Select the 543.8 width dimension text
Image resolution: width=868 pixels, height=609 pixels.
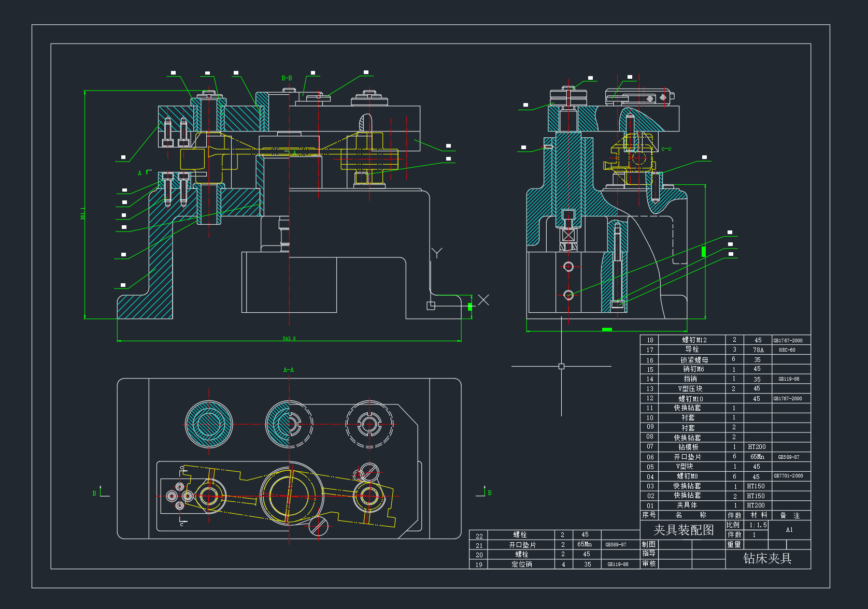(289, 339)
